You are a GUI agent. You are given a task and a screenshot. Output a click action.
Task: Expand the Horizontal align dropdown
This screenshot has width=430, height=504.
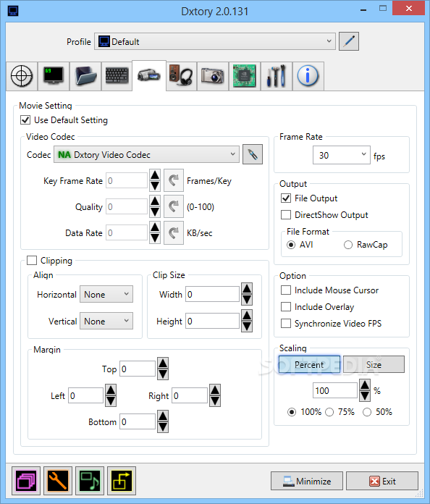pos(106,295)
